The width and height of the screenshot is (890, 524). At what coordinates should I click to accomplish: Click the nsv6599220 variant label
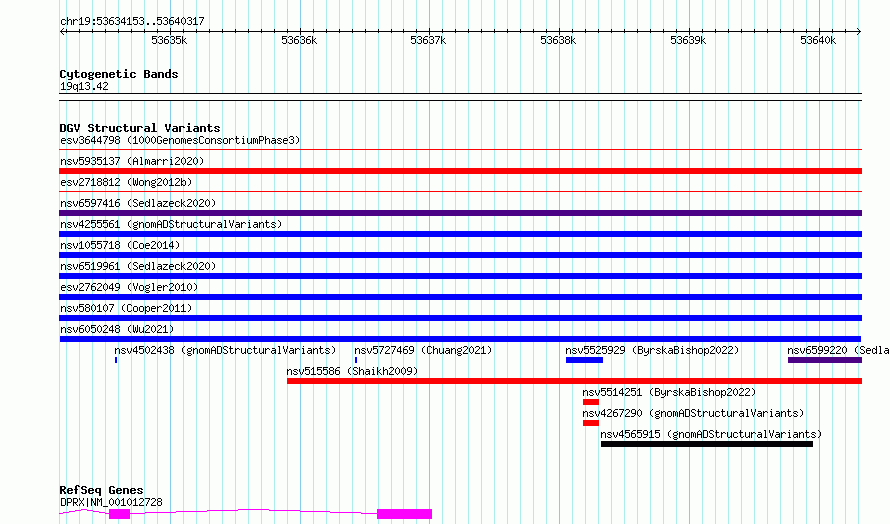pos(838,350)
